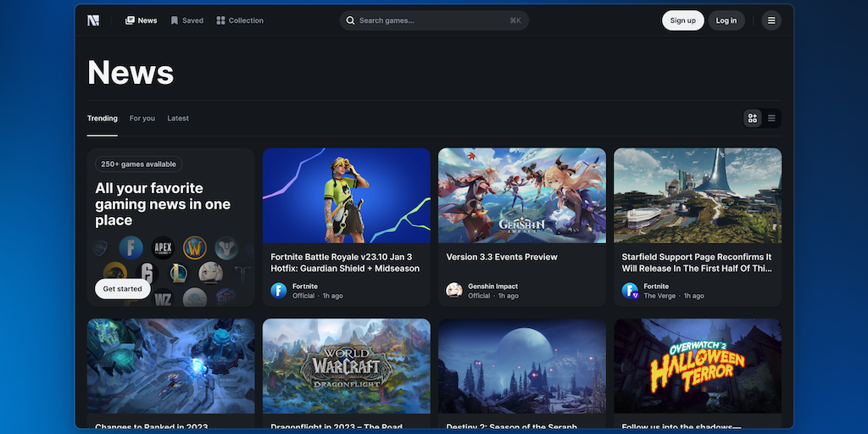This screenshot has height=434, width=868.
Task: Click the Get started button
Action: [123, 289]
